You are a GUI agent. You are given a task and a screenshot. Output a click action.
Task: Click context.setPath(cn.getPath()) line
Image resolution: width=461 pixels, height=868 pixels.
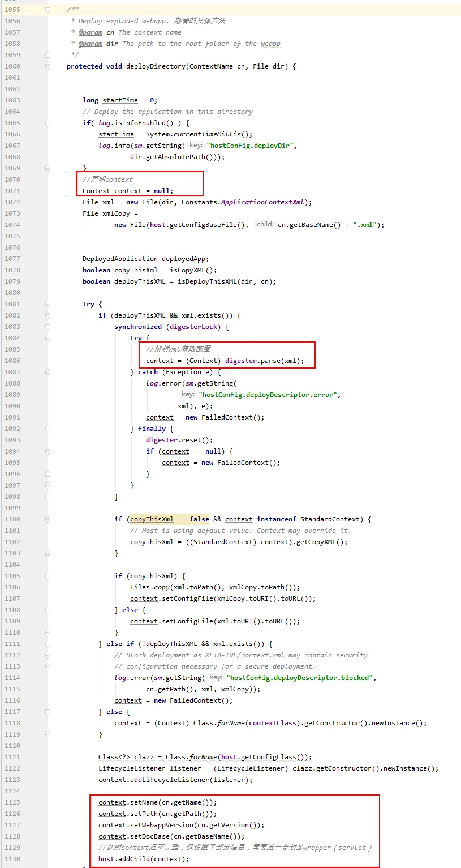coord(158,814)
